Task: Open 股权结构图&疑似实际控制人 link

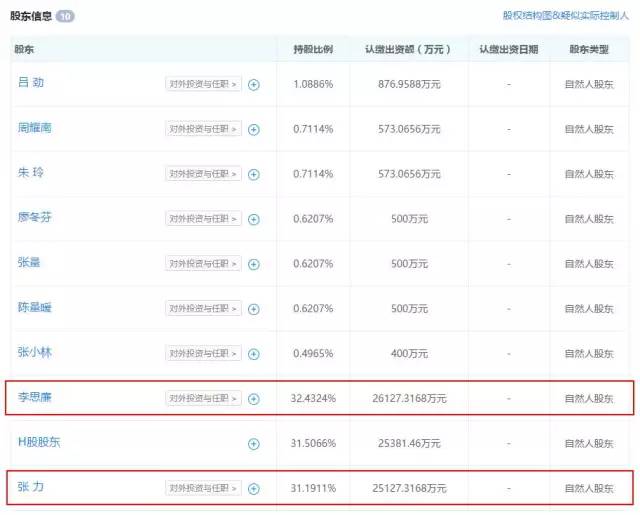Action: tap(565, 16)
